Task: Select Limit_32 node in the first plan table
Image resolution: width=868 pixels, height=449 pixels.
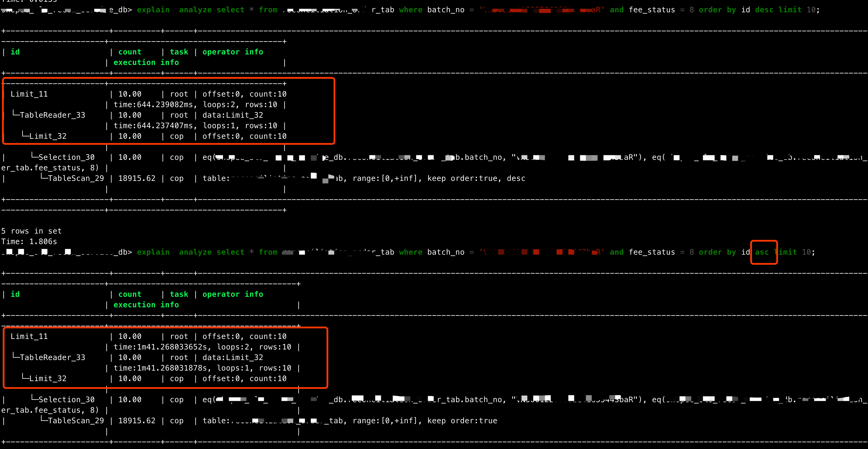Action: click(47, 136)
